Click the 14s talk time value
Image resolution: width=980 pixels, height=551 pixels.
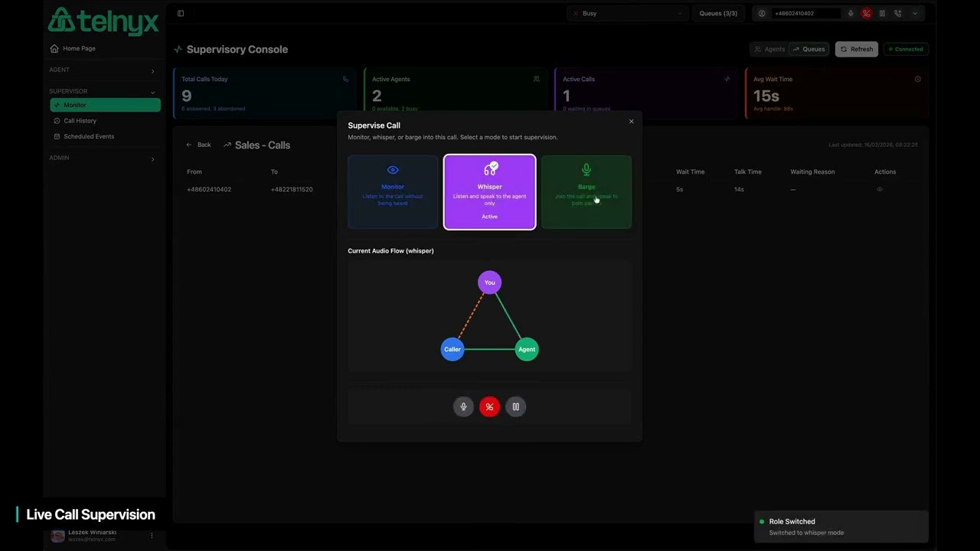(x=739, y=189)
